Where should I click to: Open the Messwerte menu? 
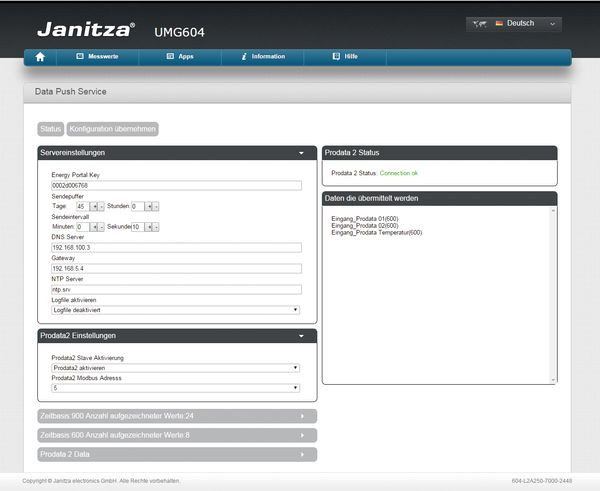[97, 57]
